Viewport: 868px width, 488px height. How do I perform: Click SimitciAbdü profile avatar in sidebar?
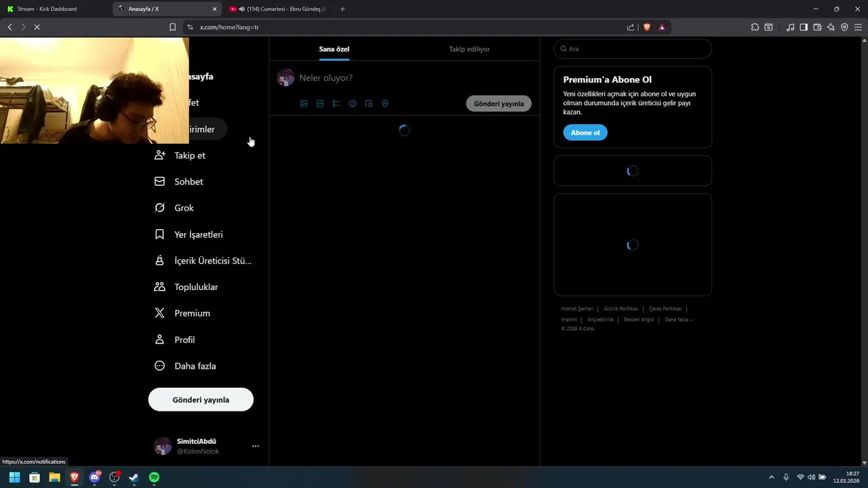[x=163, y=446]
